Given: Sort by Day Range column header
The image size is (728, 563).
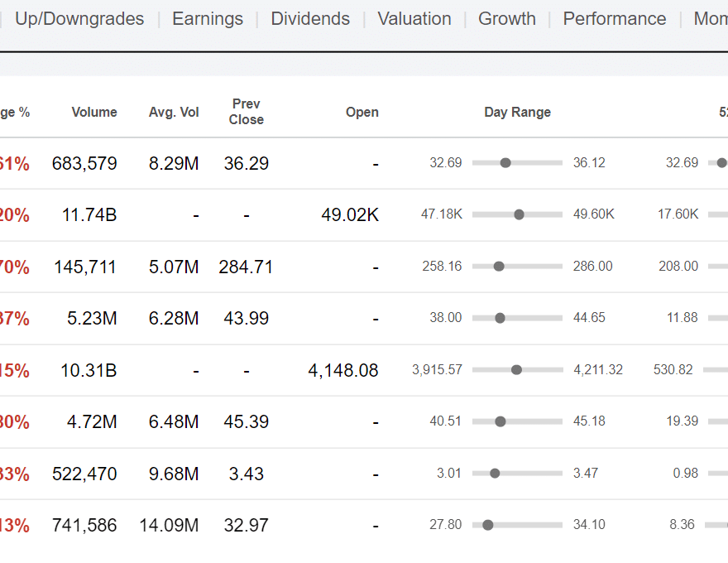Looking at the screenshot, I should [x=517, y=112].
